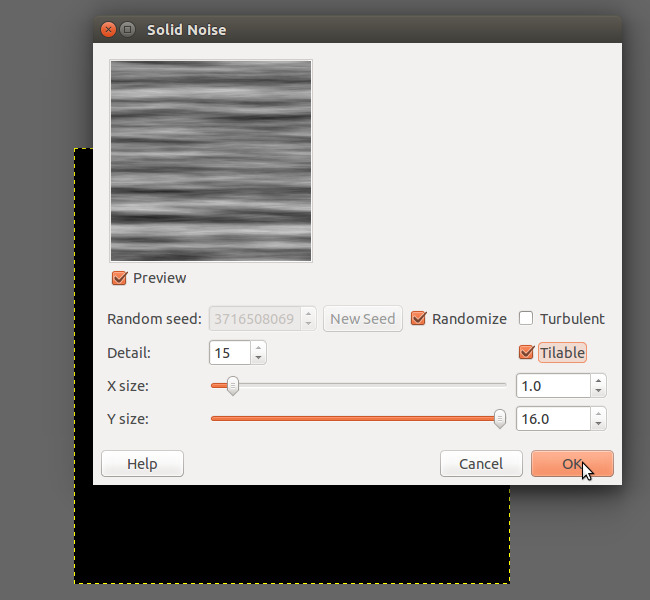650x600 pixels.
Task: Decrease Detail value with down arrow
Action: click(x=258, y=357)
